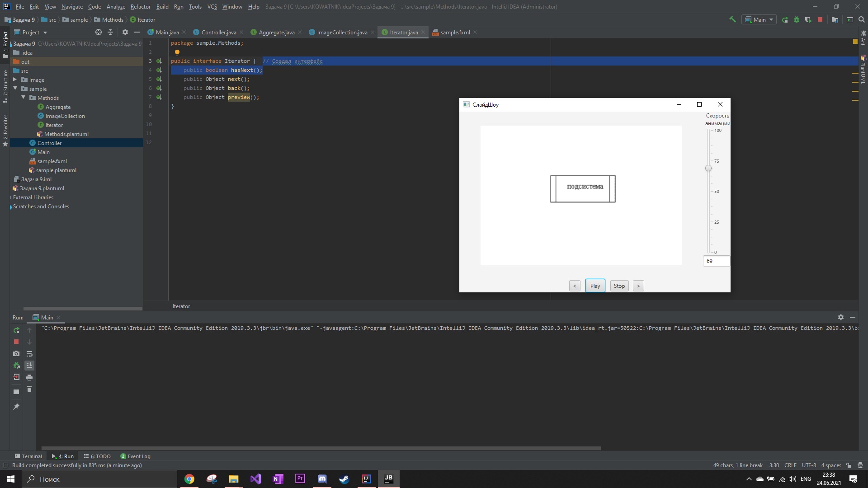Stop the app with the red square icon
Screen dimensions: 868x488
click(x=821, y=20)
